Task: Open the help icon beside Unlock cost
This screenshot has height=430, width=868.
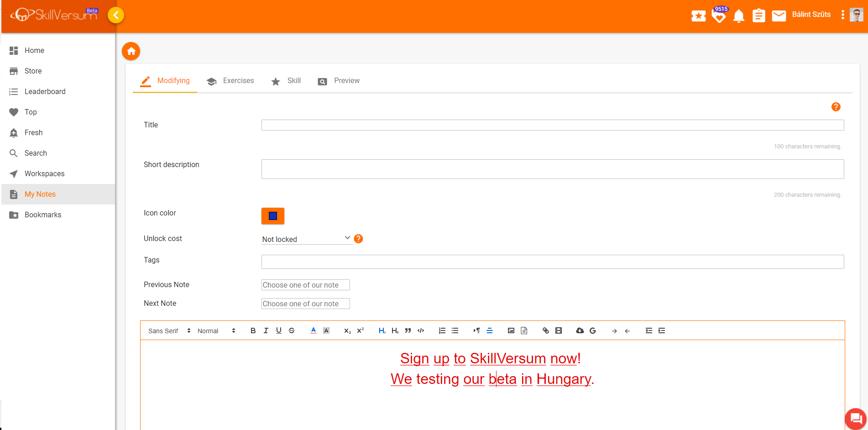Action: 359,239
